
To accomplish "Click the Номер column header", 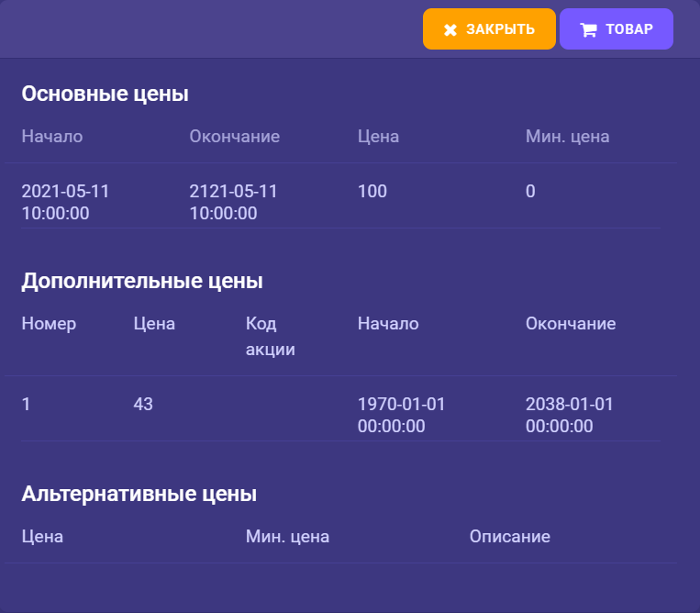I will pyautogui.click(x=49, y=324).
